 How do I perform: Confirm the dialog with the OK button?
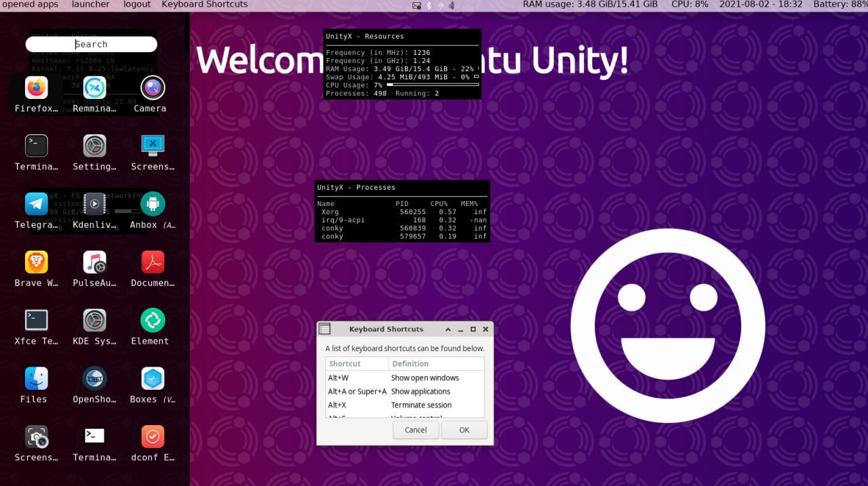click(465, 430)
